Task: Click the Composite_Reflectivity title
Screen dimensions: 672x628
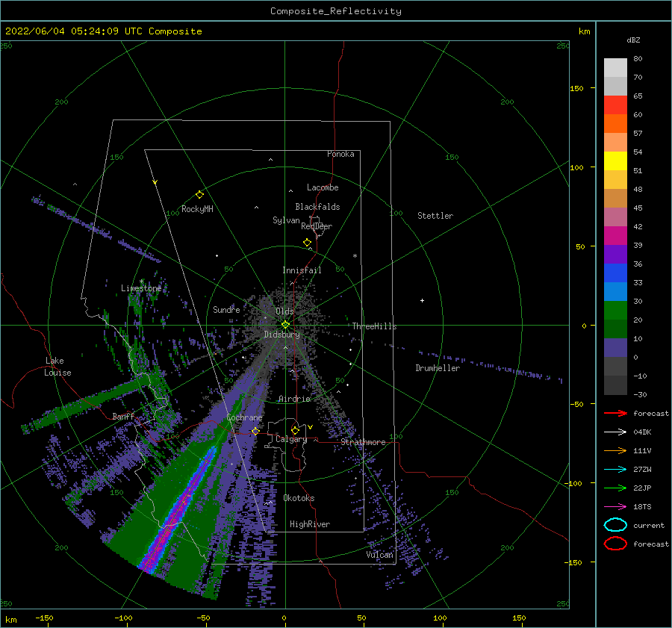Action: (336, 11)
